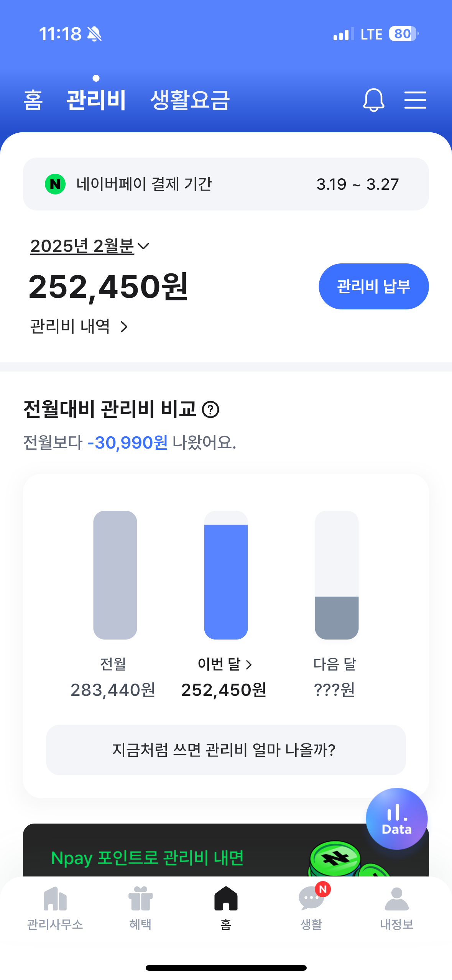Tap the help icon beside 전월대비 관리비 비교
The height and width of the screenshot is (980, 452).
(210, 409)
